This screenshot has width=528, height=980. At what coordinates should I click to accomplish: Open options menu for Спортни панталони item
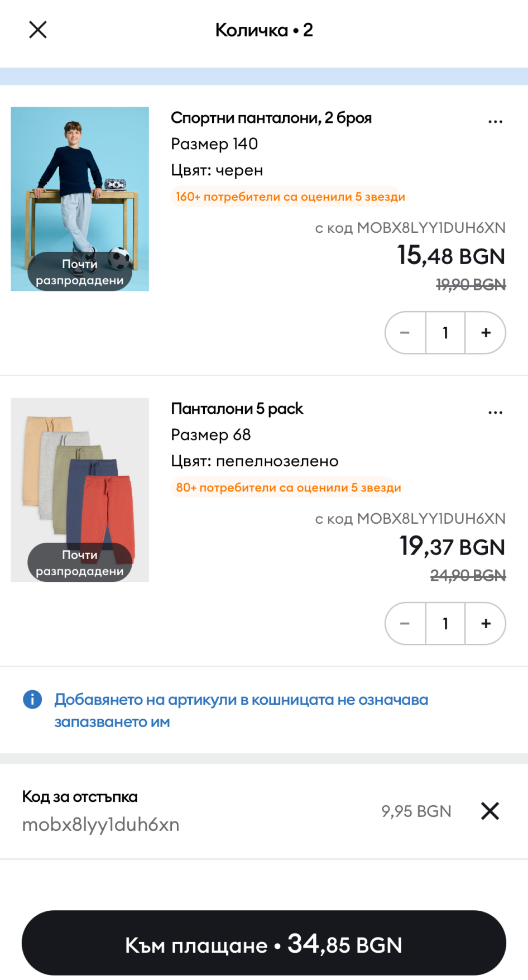click(495, 121)
